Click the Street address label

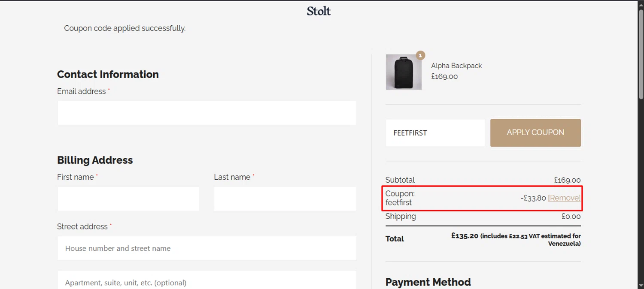pos(82,226)
